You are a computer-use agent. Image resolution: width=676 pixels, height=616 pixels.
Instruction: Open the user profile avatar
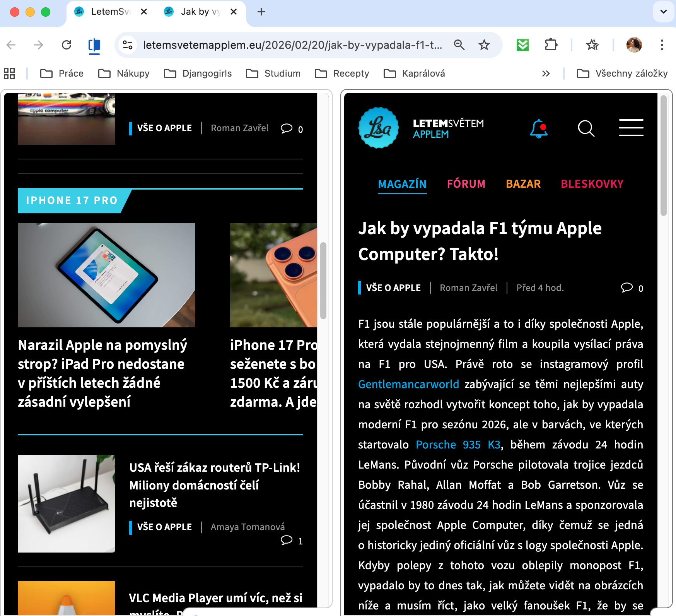pyautogui.click(x=634, y=45)
